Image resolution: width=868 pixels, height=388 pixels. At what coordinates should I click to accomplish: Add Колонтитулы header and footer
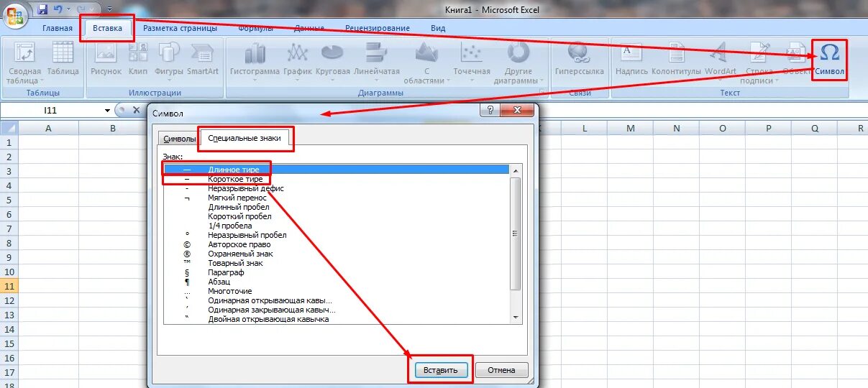pyautogui.click(x=676, y=60)
